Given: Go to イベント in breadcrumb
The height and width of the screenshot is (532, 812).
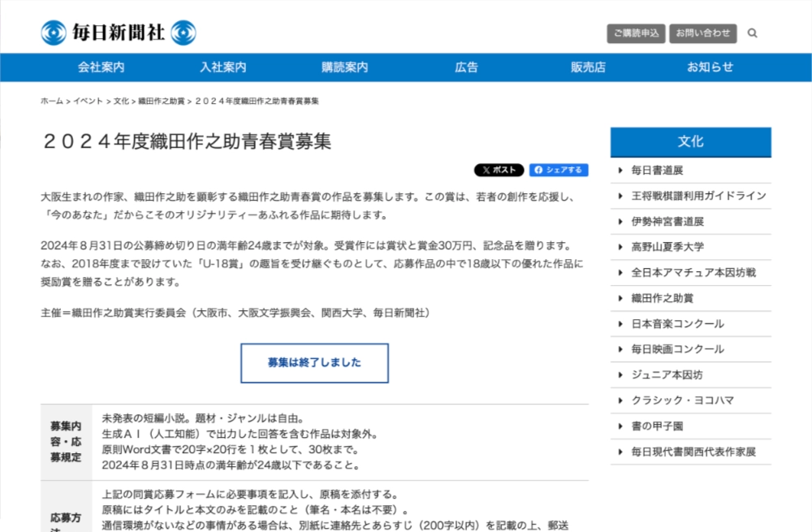Looking at the screenshot, I should 88,101.
